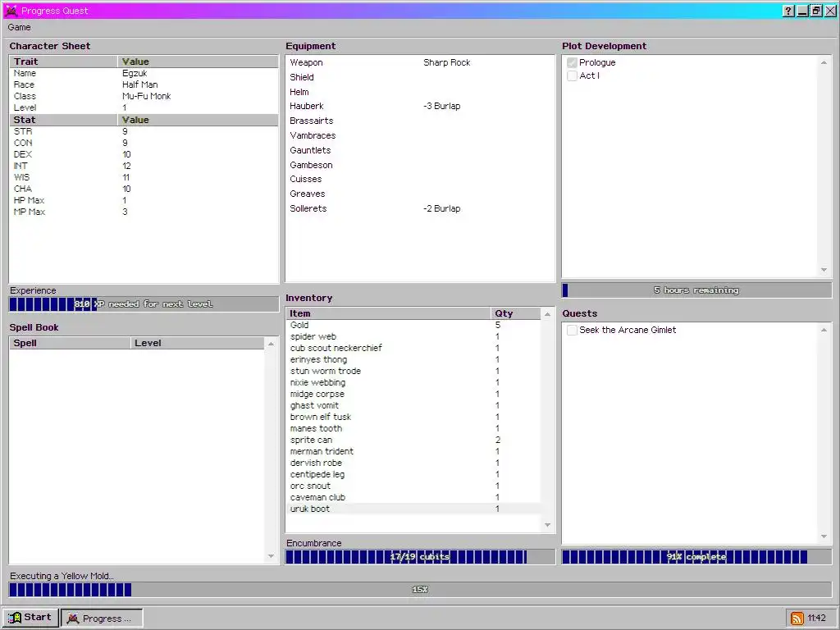Viewport: 840px width, 630px height.
Task: Select the Class value Mu-Fu Monk
Action: 146,97
